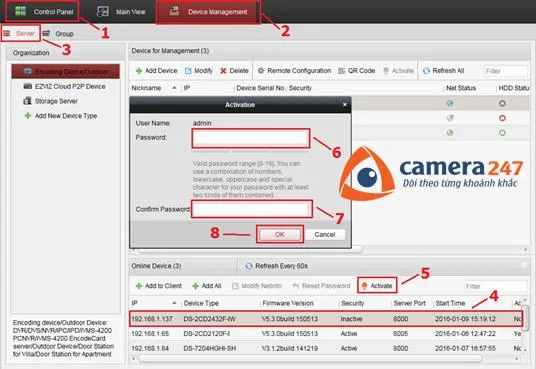This screenshot has width=536, height=369.
Task: Click the Main View monitor icon
Action: click(x=103, y=12)
